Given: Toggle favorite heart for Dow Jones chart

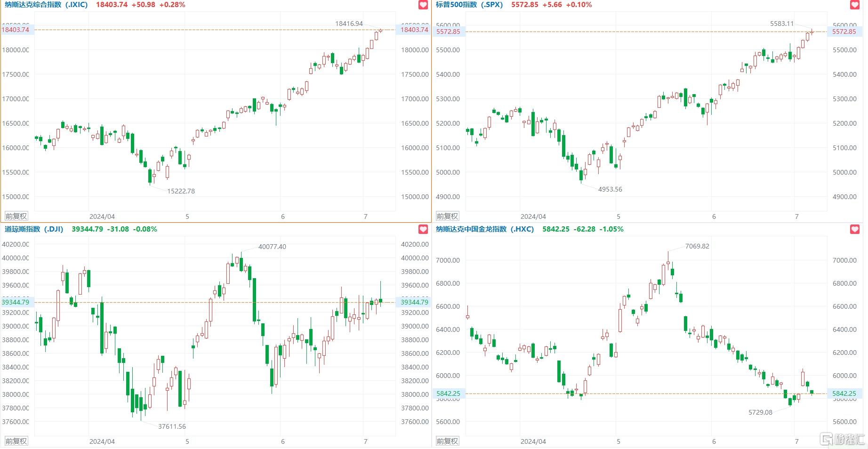Looking at the screenshot, I should (x=423, y=229).
